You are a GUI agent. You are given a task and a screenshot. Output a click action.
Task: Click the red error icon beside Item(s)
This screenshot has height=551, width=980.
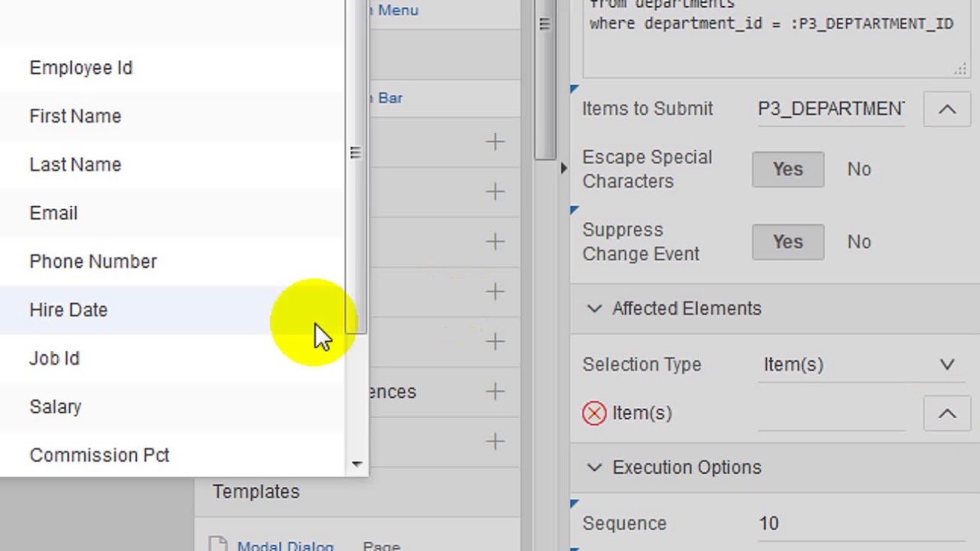[x=594, y=413]
